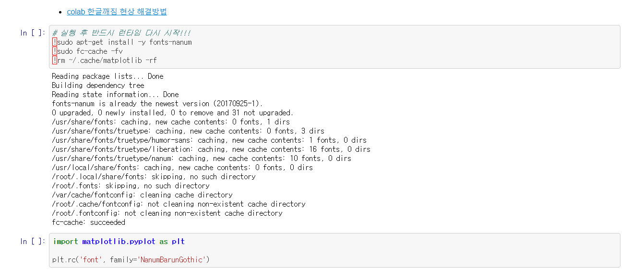Viewport: 644px width, 270px height.
Task: Click the 'sudo fc-cache -fv' code line
Action: click(x=90, y=51)
